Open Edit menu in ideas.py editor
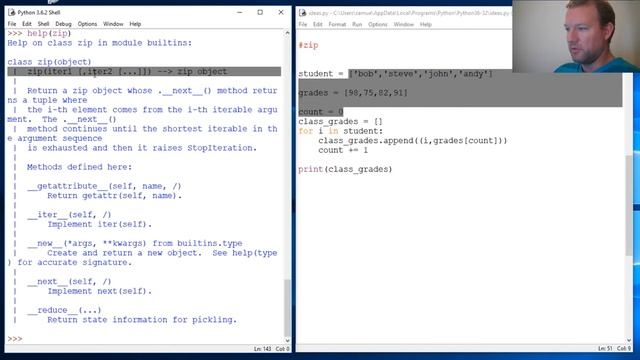The image size is (640, 360). pyautogui.click(x=318, y=24)
